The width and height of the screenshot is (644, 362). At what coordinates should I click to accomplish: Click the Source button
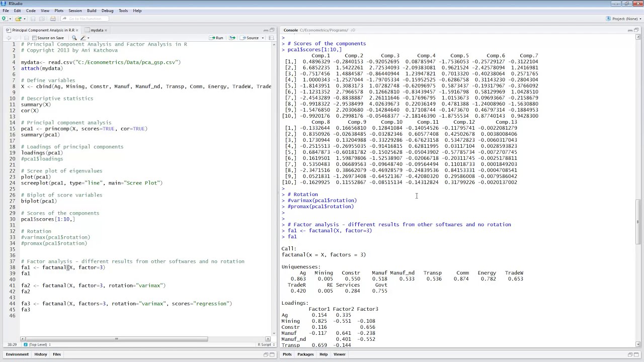point(250,38)
